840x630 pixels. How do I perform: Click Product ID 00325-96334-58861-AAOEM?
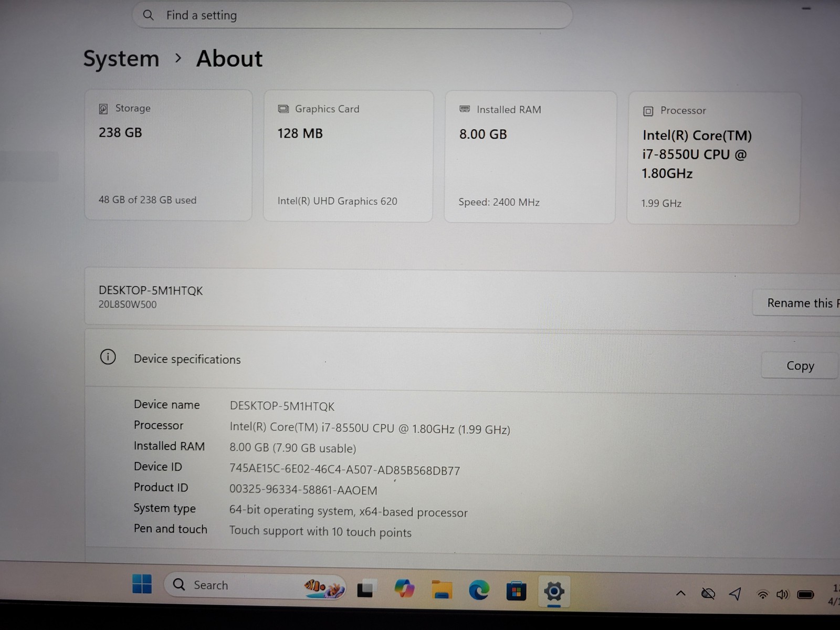point(303,490)
